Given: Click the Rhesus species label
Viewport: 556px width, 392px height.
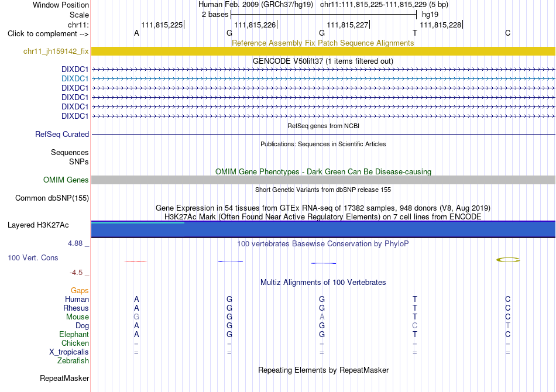Looking at the screenshot, I should pos(76,308).
